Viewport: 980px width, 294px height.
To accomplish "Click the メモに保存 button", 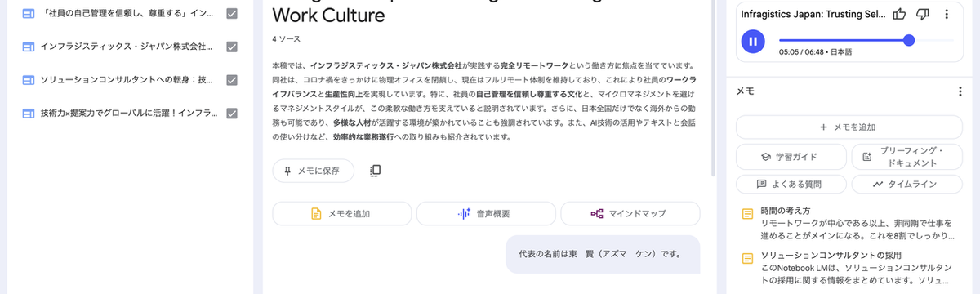I will [x=313, y=171].
